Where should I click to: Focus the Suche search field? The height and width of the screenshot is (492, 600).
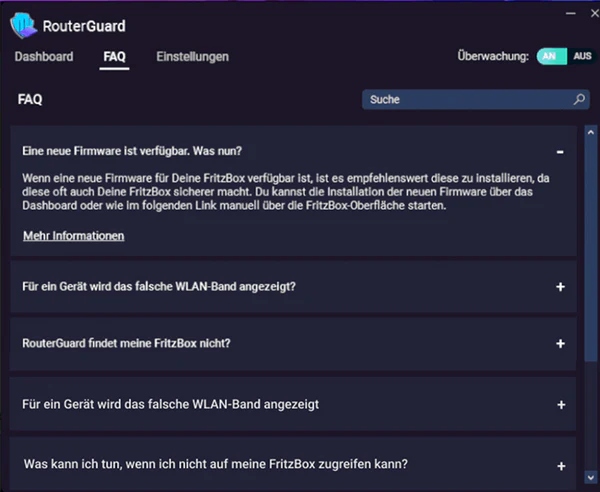(x=465, y=100)
